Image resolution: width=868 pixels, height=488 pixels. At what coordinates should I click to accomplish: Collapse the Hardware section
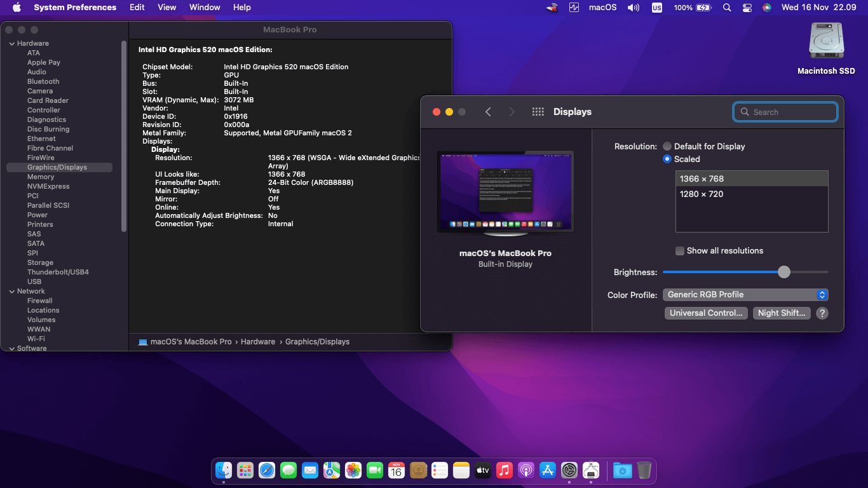(x=11, y=43)
